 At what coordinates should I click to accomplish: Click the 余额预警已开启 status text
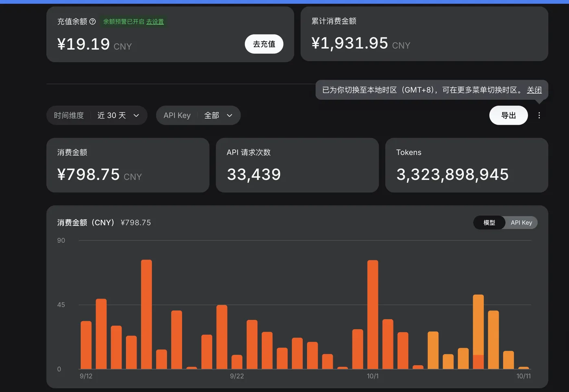click(124, 22)
